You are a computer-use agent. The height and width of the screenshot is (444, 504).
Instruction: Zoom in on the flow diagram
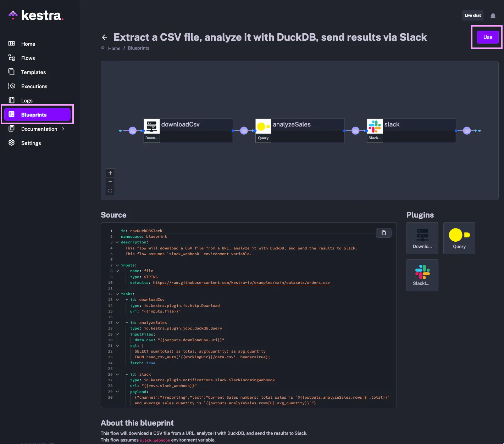[110, 173]
